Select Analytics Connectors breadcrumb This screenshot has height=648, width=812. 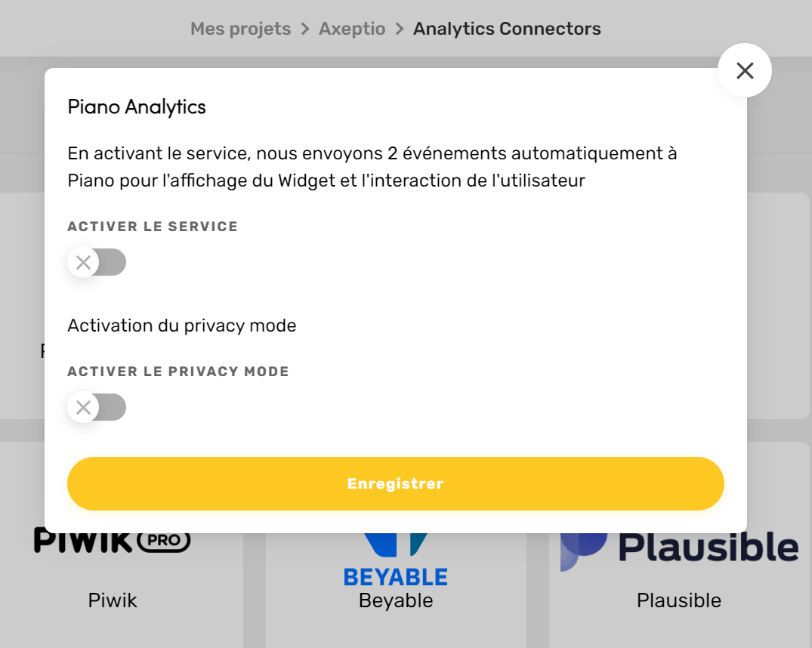tap(507, 29)
